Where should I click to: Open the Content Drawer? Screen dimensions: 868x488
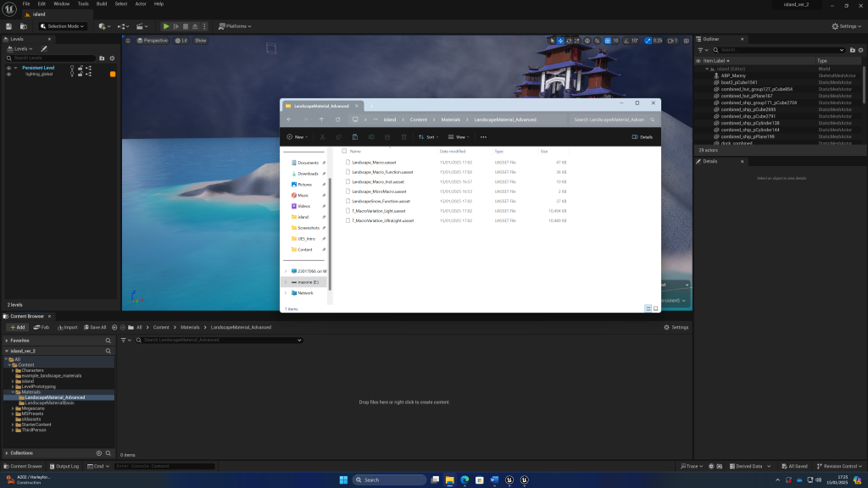pos(23,467)
